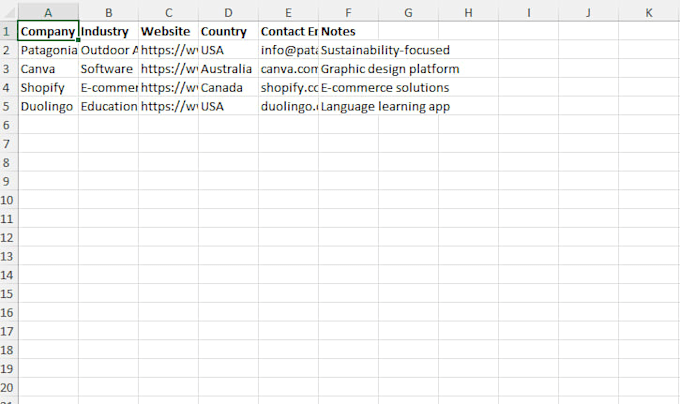The image size is (680, 404).
Task: Select the Duolingo company cell
Action: (48, 106)
